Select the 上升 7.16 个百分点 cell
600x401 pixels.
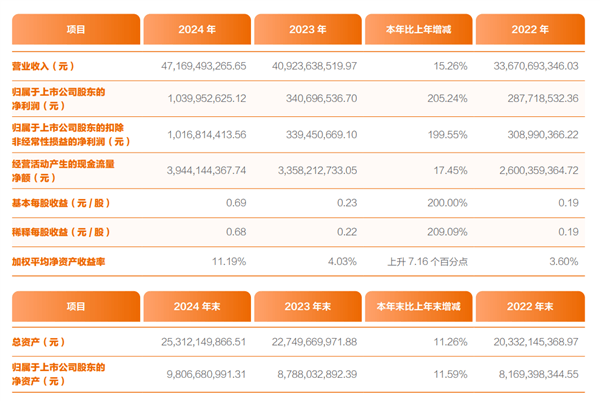point(426,262)
